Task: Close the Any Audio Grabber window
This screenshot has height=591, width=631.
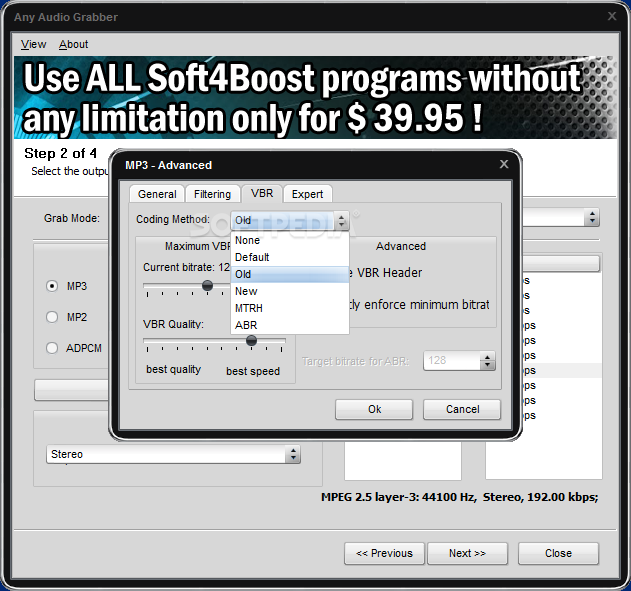Action: click(612, 16)
